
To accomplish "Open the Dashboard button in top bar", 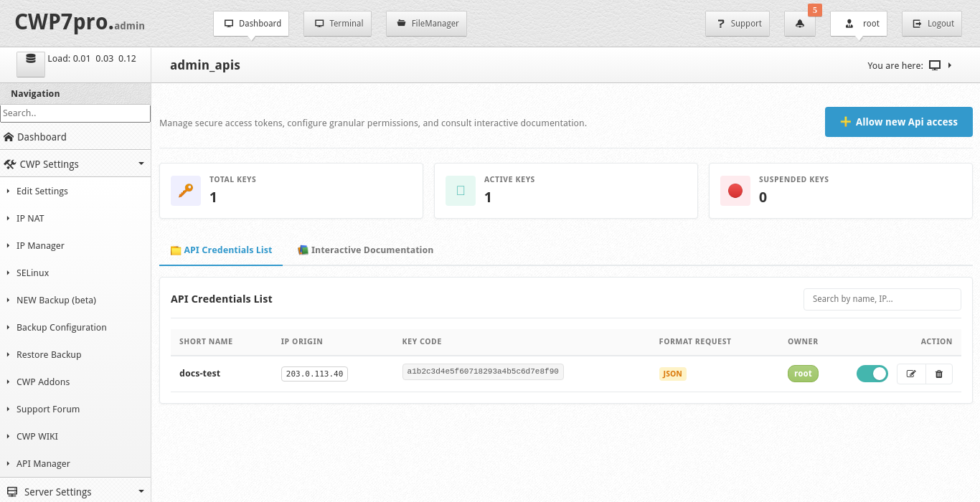I will pyautogui.click(x=251, y=24).
